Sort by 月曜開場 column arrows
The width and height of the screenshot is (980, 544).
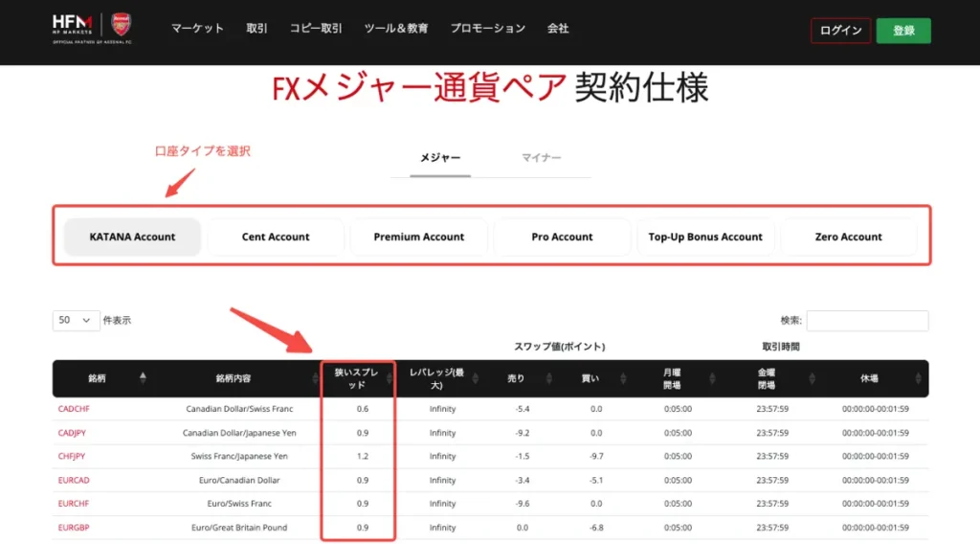712,378
